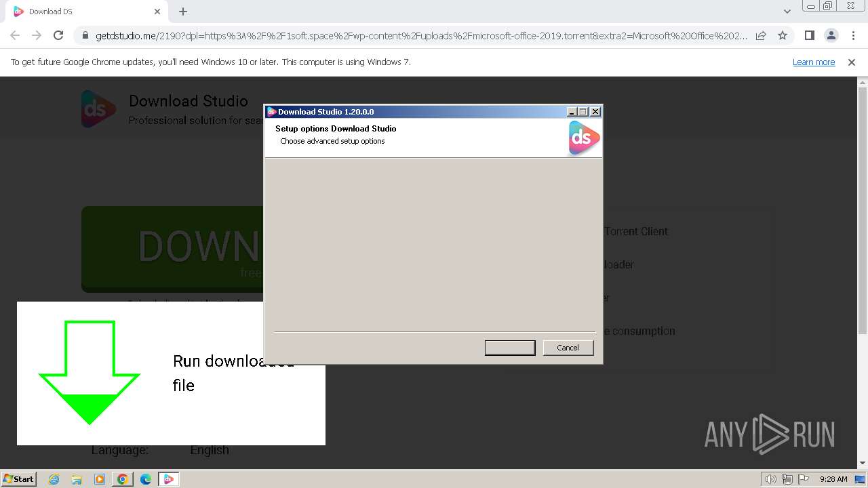Toggle the Chrome side panel
Image resolution: width=868 pixels, height=488 pixels.
click(x=809, y=35)
